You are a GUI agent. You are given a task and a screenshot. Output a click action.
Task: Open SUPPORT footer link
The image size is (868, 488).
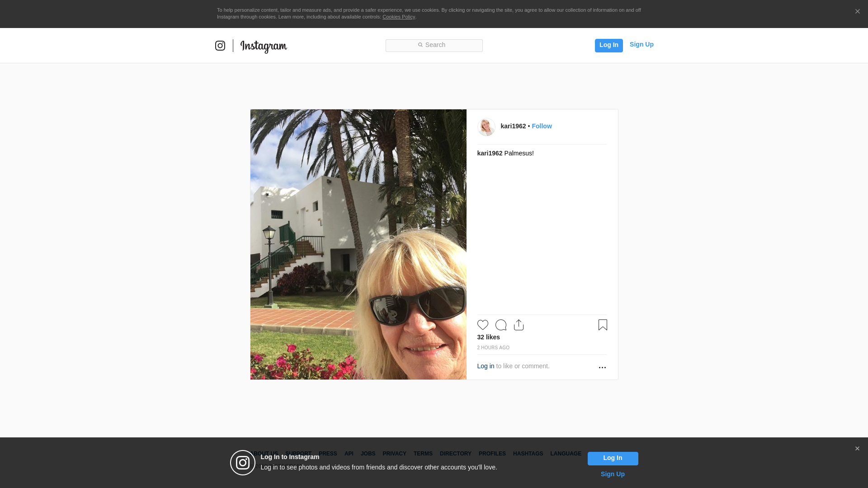click(298, 454)
